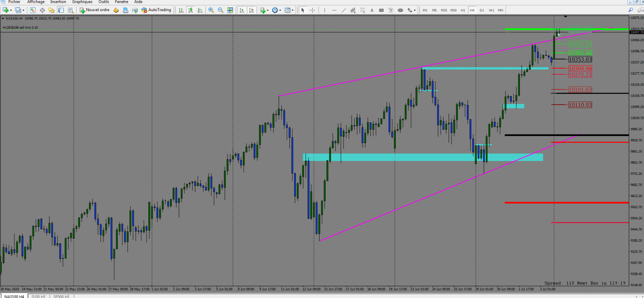Zoom out on the chart
The width and height of the screenshot is (644, 298).
221,10
